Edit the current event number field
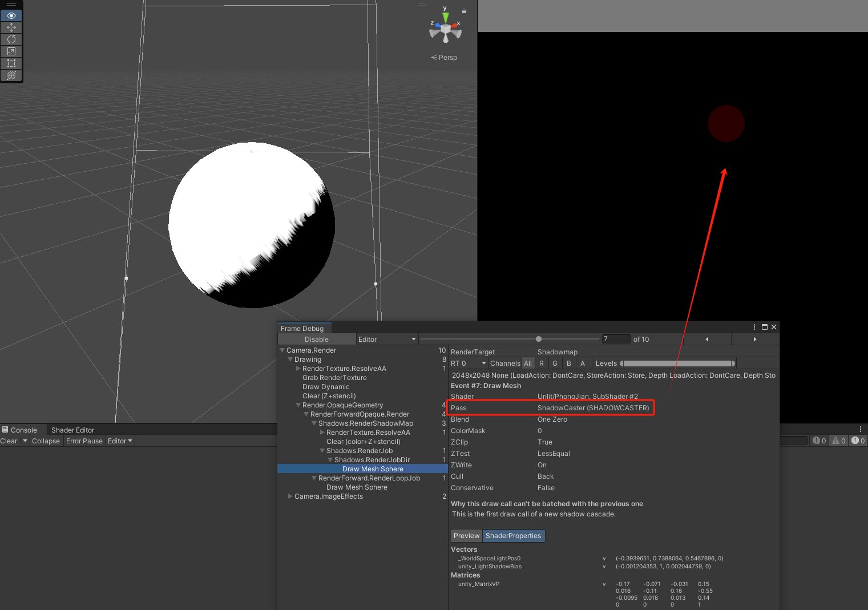Screen dimensions: 868x610 coord(616,339)
